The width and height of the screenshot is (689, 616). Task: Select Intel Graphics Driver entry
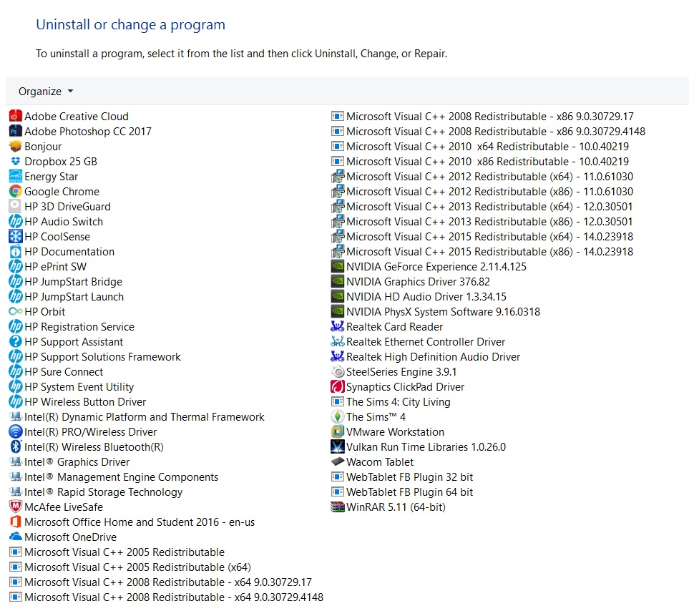pos(69,461)
